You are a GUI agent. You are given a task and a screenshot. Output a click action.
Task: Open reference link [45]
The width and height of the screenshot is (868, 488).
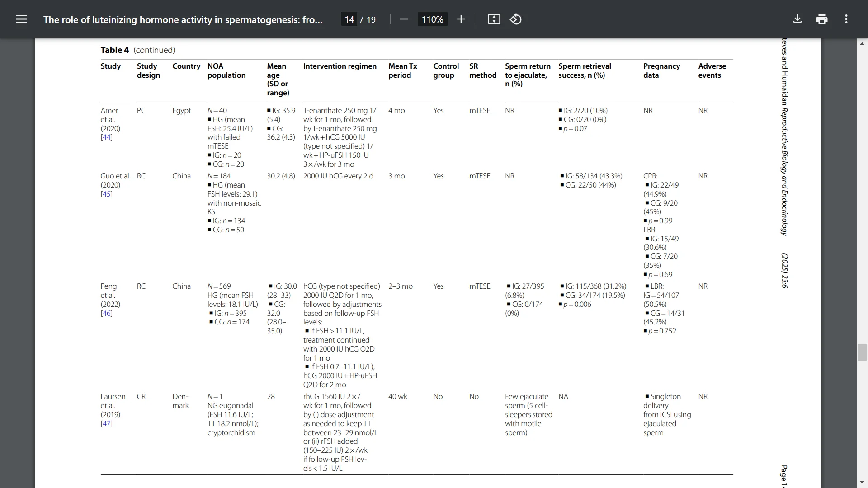coord(106,194)
